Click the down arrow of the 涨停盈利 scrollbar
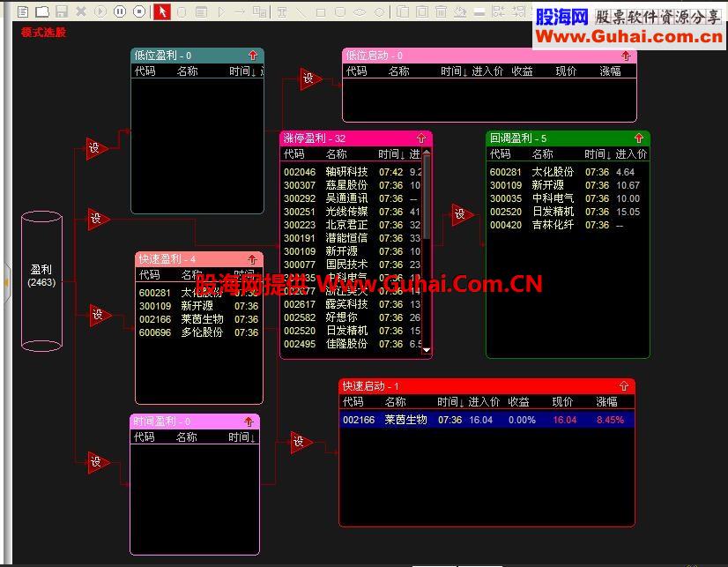This screenshot has width=728, height=567. click(427, 350)
